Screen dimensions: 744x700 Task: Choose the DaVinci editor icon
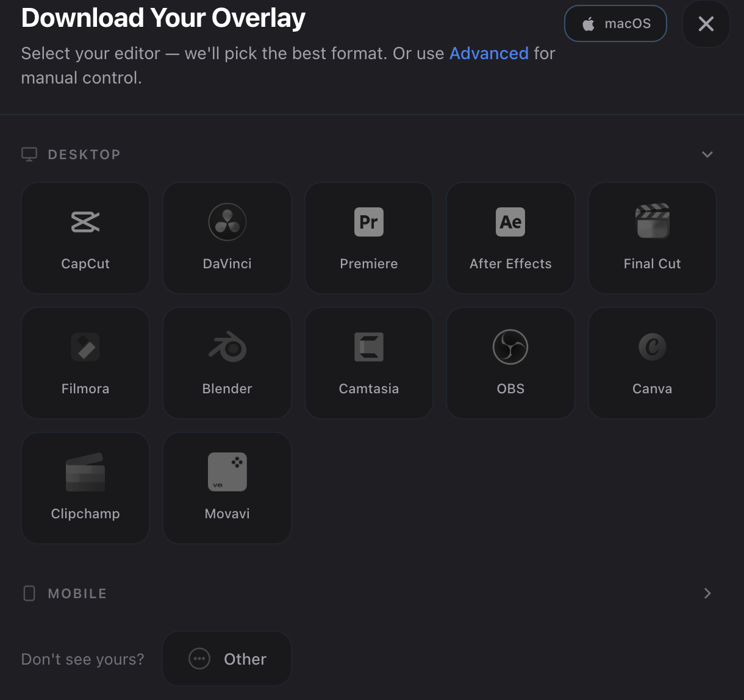coord(227,222)
